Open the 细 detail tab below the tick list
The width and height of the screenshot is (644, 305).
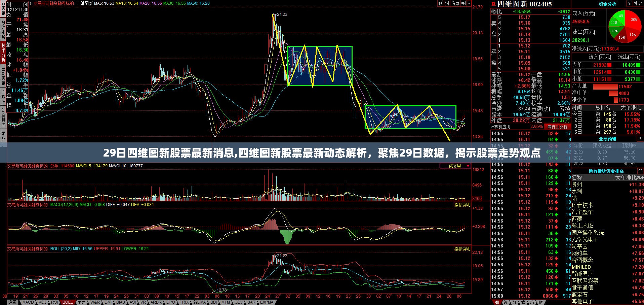(x=497, y=302)
